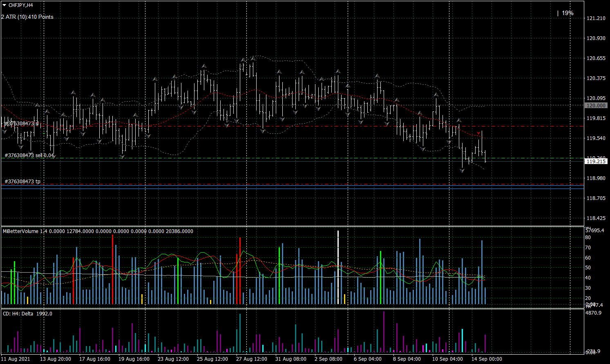Select the yellow volume bar near 2 Sep
This screenshot has width=610, height=364.
pyautogui.click(x=345, y=299)
